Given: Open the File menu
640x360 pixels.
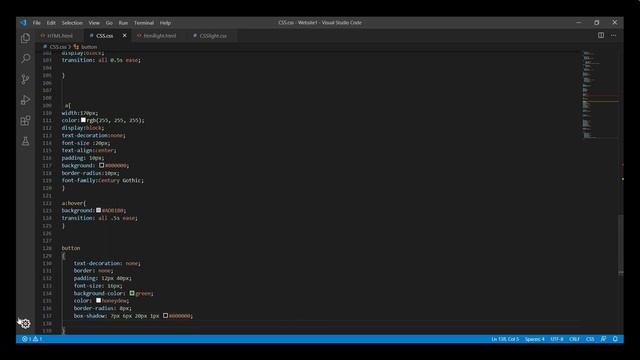Looking at the screenshot, I should coord(36,23).
